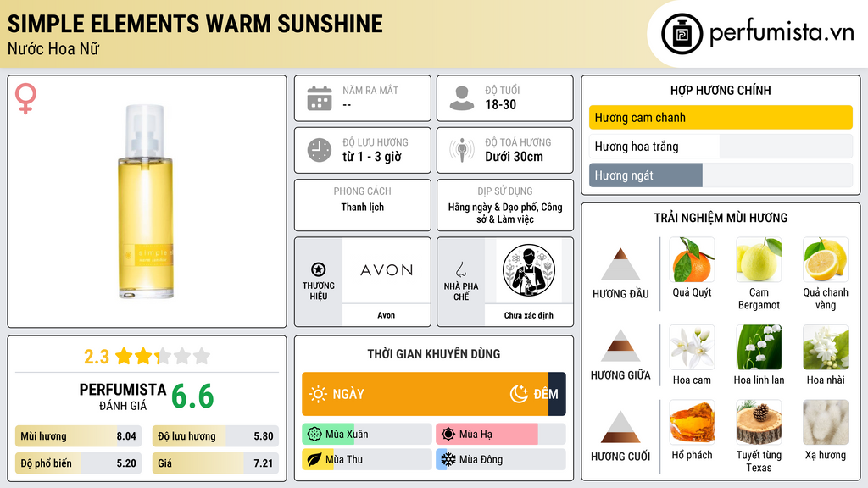Select the Hổ phách note image
This screenshot has height=488, width=868.
pos(692,422)
